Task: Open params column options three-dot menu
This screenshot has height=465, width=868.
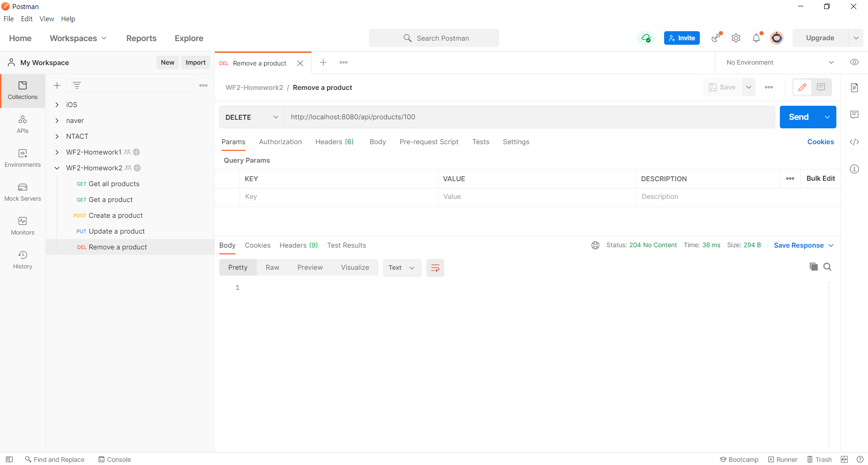Action: click(x=790, y=178)
